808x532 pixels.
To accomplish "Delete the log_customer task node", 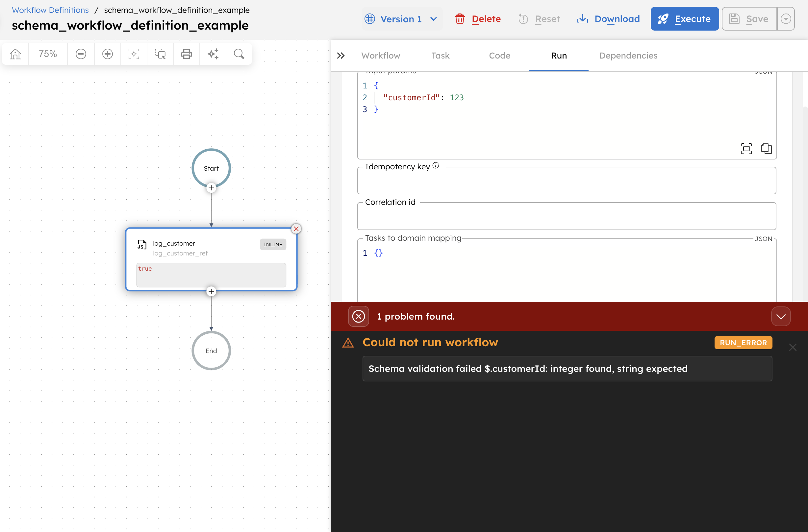I will click(x=296, y=229).
